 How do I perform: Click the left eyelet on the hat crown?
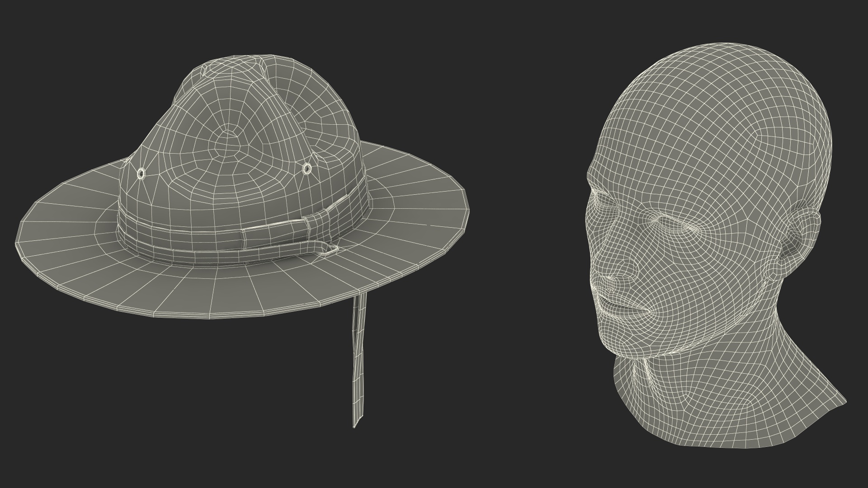[x=142, y=174]
